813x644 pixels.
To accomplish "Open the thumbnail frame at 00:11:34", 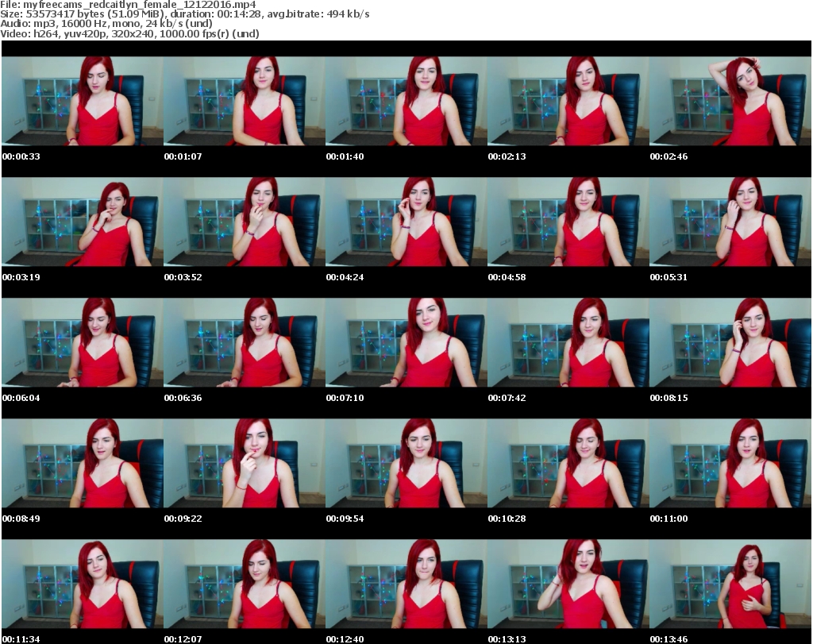I will tap(83, 584).
